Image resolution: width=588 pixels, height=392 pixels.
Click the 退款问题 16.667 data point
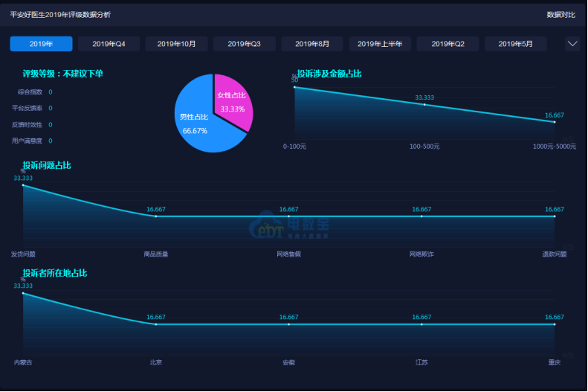pyautogui.click(x=555, y=216)
